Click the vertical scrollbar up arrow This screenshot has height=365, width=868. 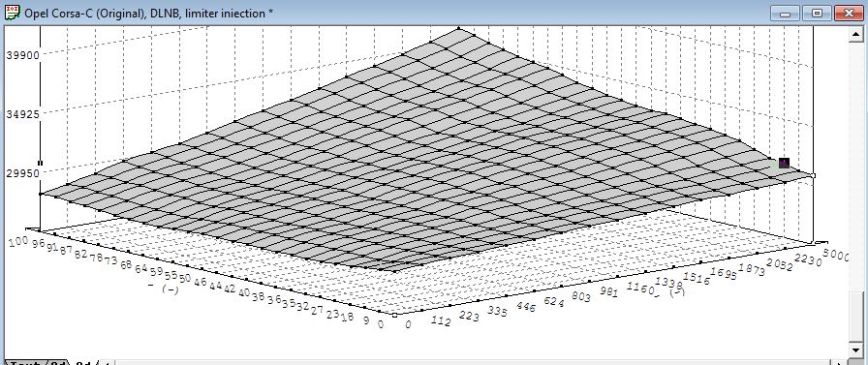click(855, 35)
